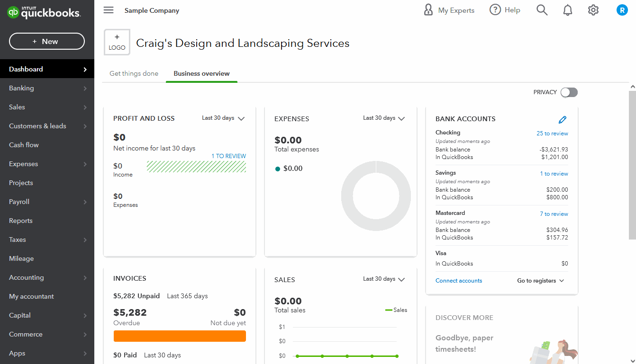Click 1 TO REVIEW in Profit and Loss
This screenshot has height=364, width=636.
pyautogui.click(x=228, y=156)
